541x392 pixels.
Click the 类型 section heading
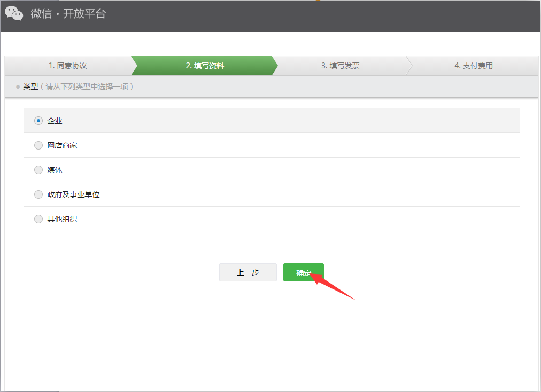[x=30, y=87]
